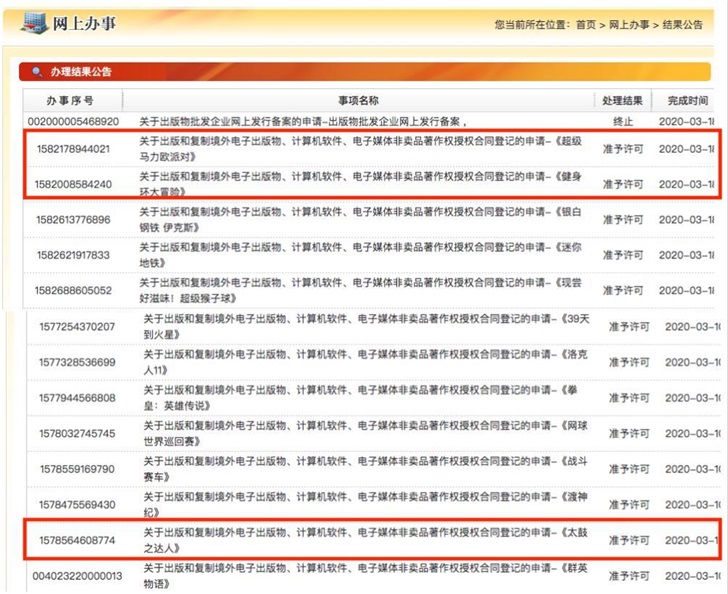Click the 《超级马力欧派对》 item name
This screenshot has height=594, width=728.
(x=361, y=149)
